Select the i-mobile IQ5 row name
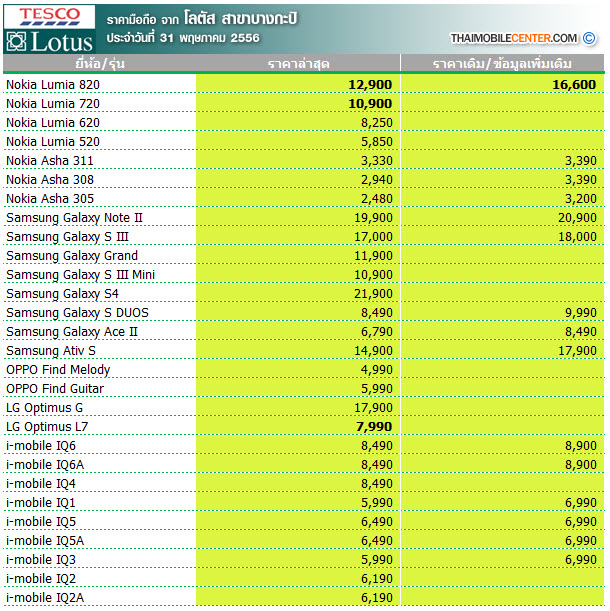Image resolution: width=610 pixels, height=611 pixels. tap(41, 522)
